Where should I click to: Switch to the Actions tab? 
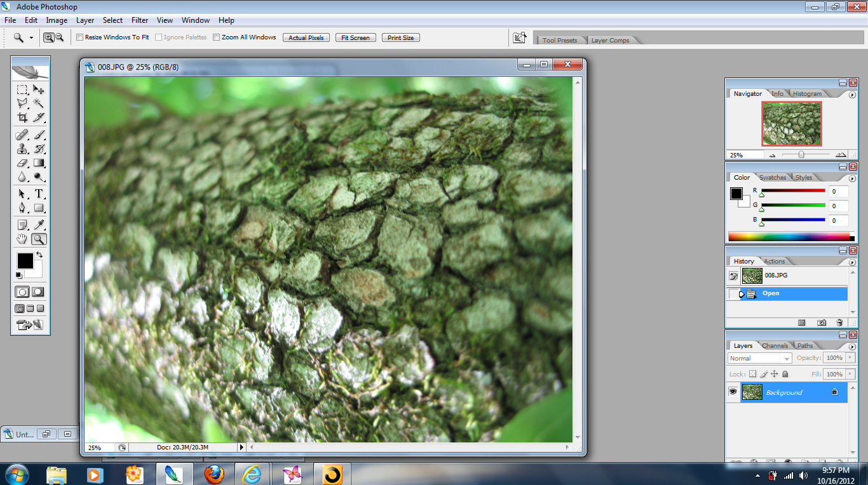click(x=774, y=261)
